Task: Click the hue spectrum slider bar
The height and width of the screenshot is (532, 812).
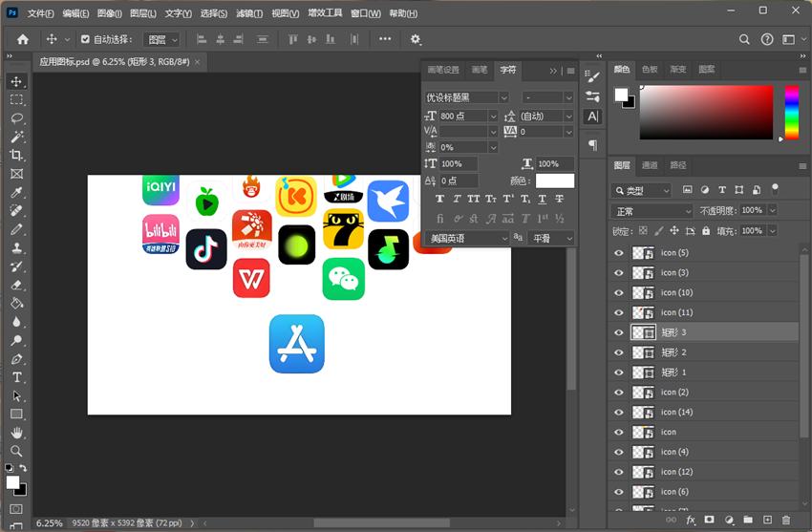Action: click(791, 113)
